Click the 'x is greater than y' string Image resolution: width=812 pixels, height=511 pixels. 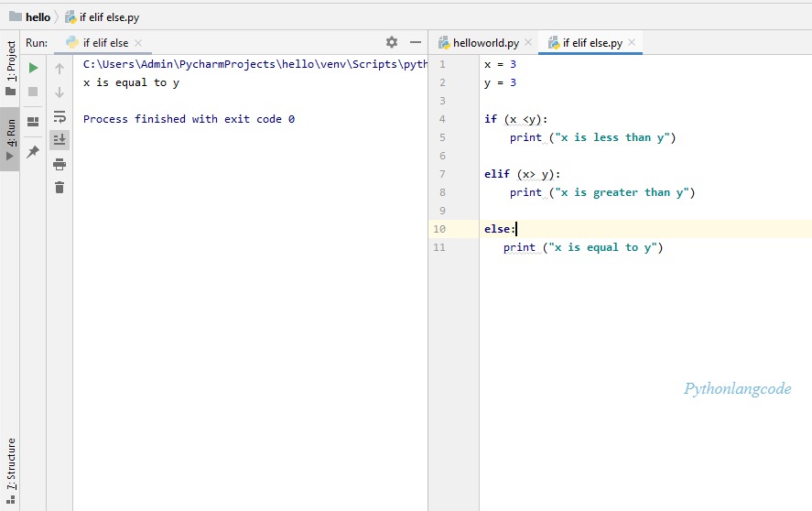pyautogui.click(x=622, y=192)
